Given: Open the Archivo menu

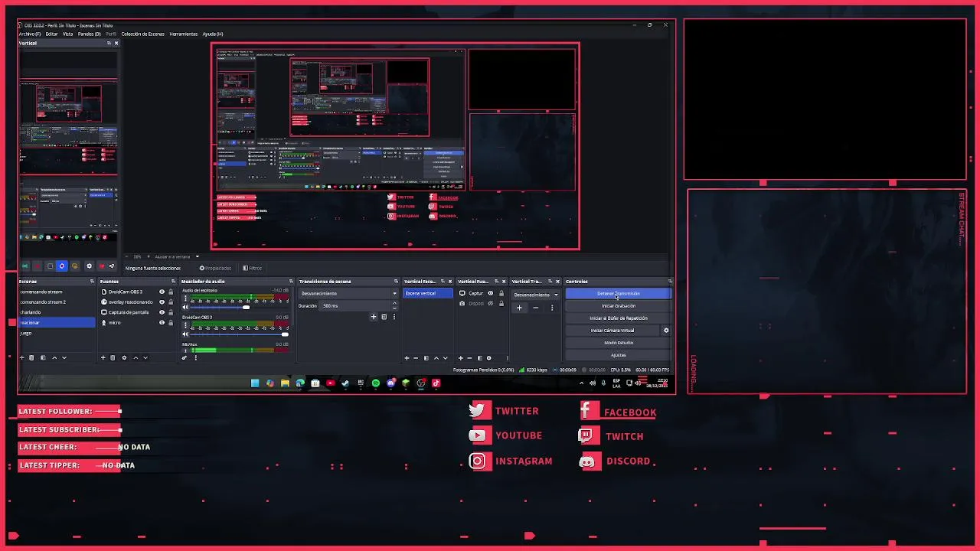Looking at the screenshot, I should [x=30, y=34].
